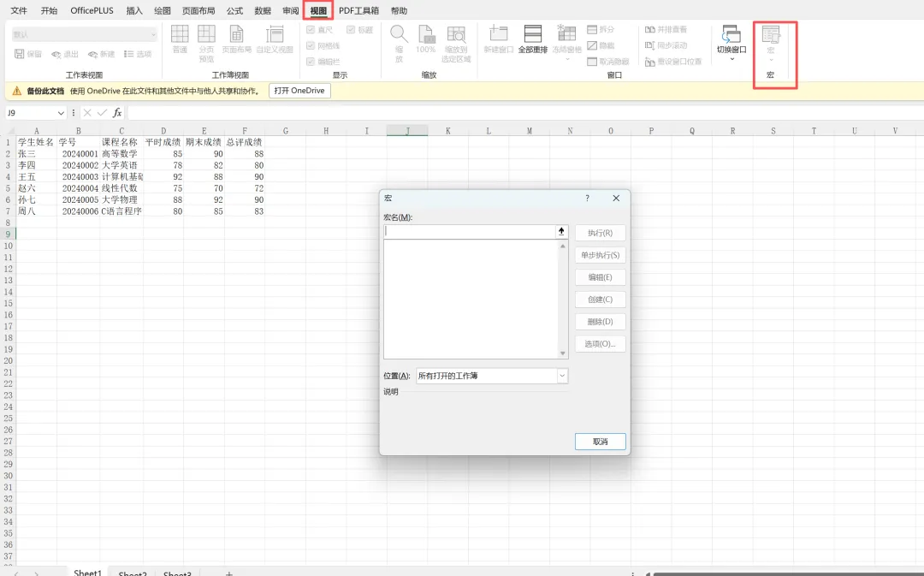The height and width of the screenshot is (576, 924).
Task: Click the macro list scrollbar down arrow
Action: tap(563, 353)
